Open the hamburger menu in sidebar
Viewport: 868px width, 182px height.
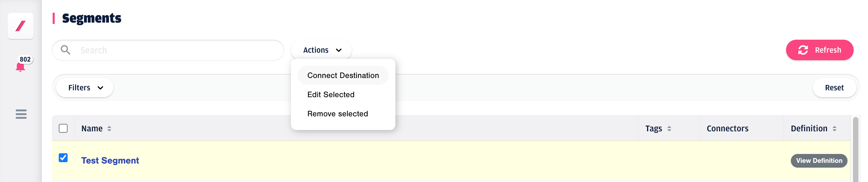point(21,114)
